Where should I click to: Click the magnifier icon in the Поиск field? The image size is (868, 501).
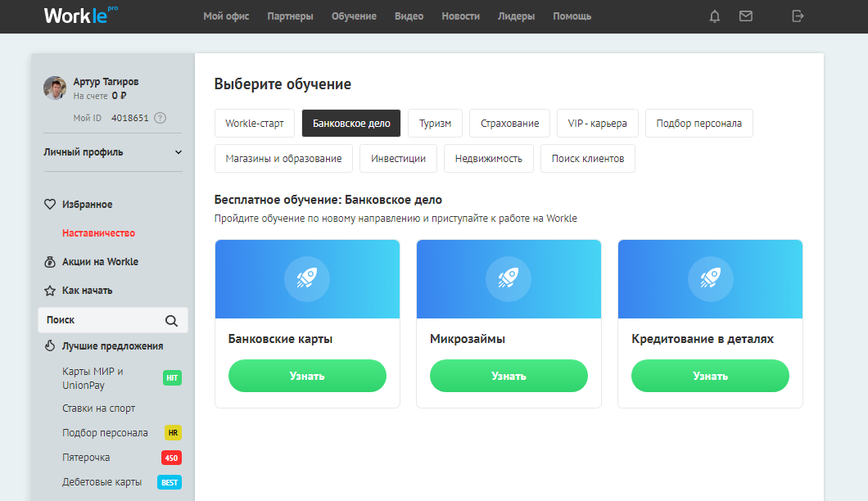pos(171,320)
